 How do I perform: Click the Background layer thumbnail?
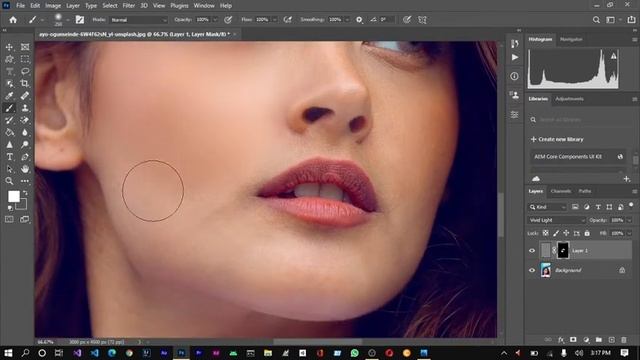(546, 270)
